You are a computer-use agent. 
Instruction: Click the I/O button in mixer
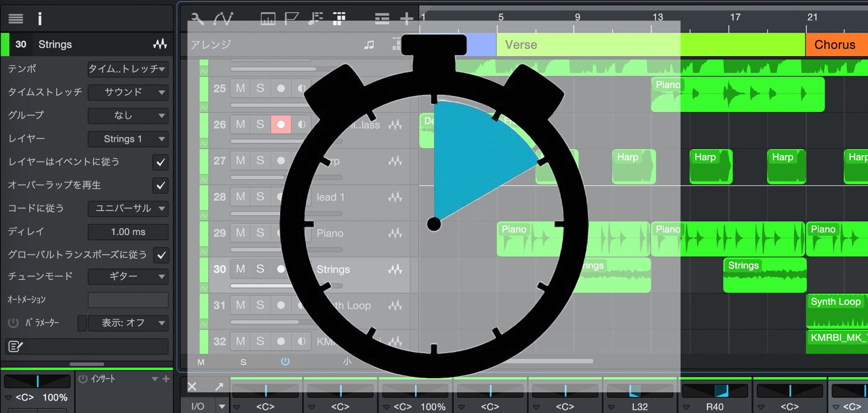point(198,406)
